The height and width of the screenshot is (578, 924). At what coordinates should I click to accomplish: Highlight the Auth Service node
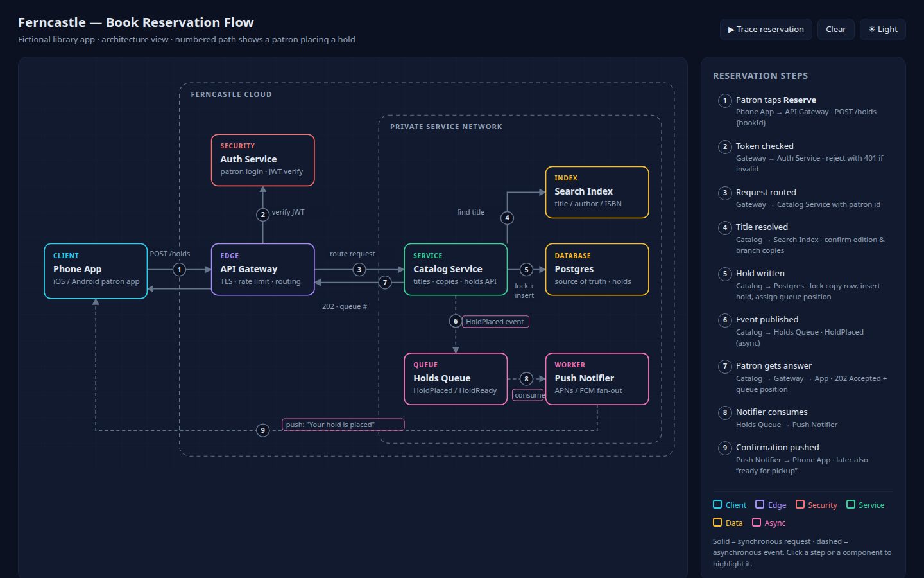[x=263, y=161]
